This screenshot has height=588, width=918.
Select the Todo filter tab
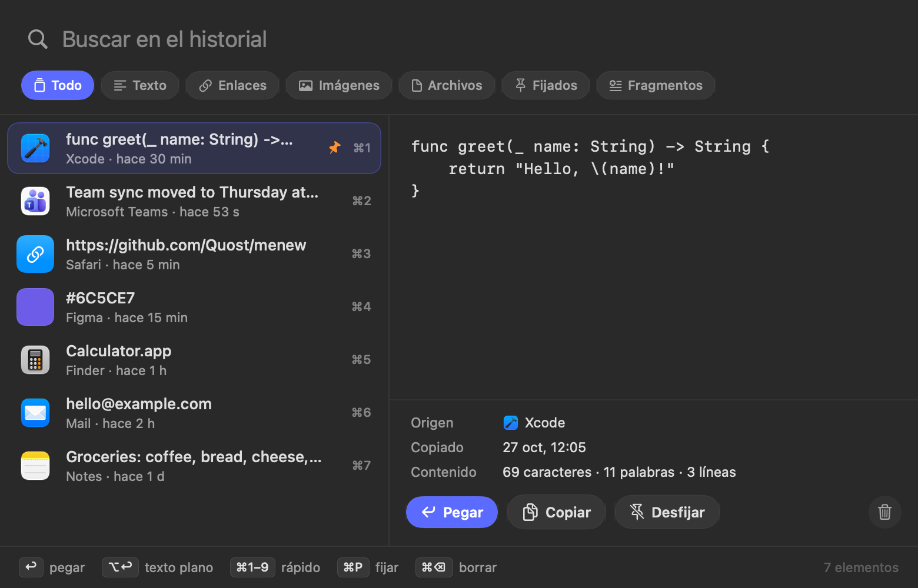click(x=58, y=85)
